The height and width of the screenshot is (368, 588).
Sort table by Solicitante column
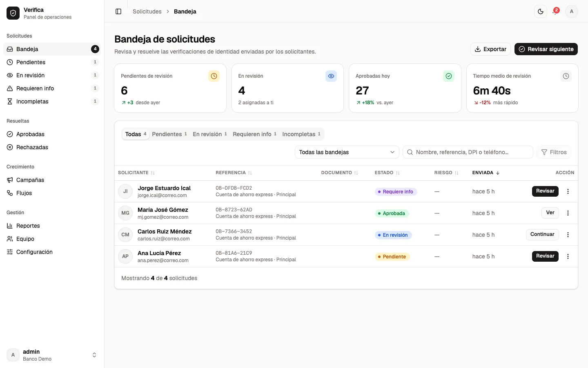pos(136,173)
